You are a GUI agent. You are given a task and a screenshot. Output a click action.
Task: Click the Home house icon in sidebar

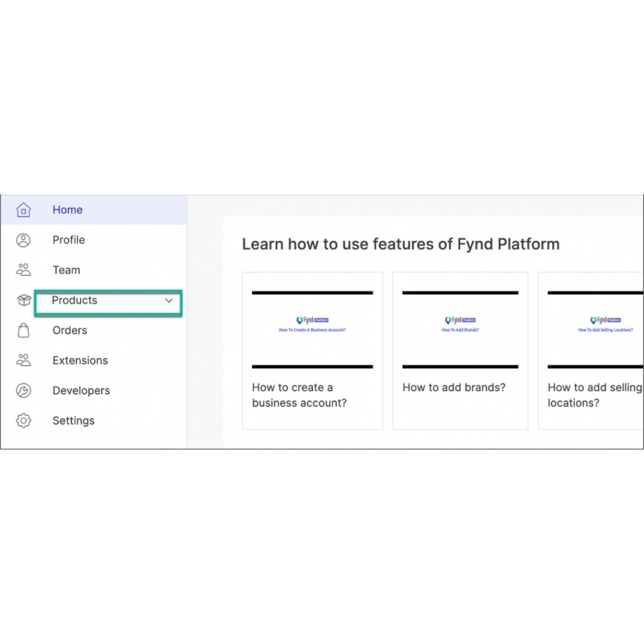tap(23, 210)
